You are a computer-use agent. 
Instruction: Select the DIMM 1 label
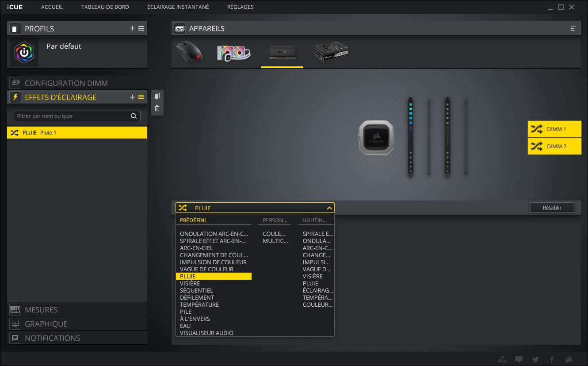click(554, 129)
